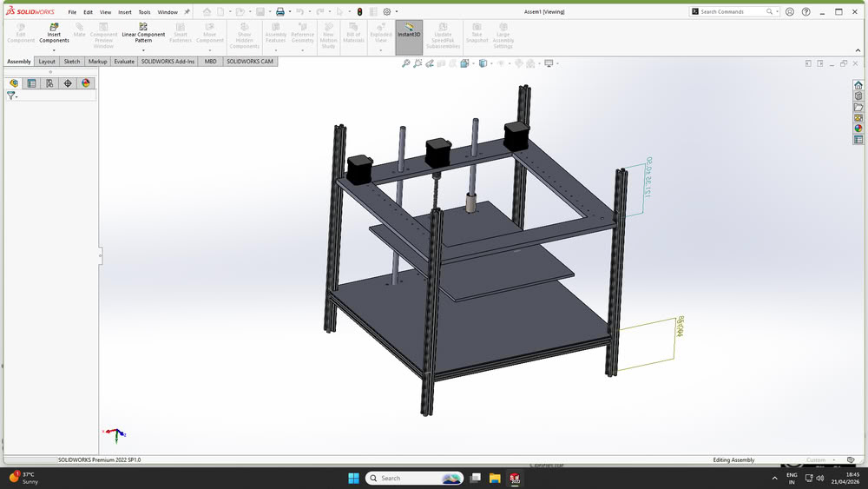Open the ConfigurationManager tab icon
Screen dimensions: 868x489
(x=49, y=83)
